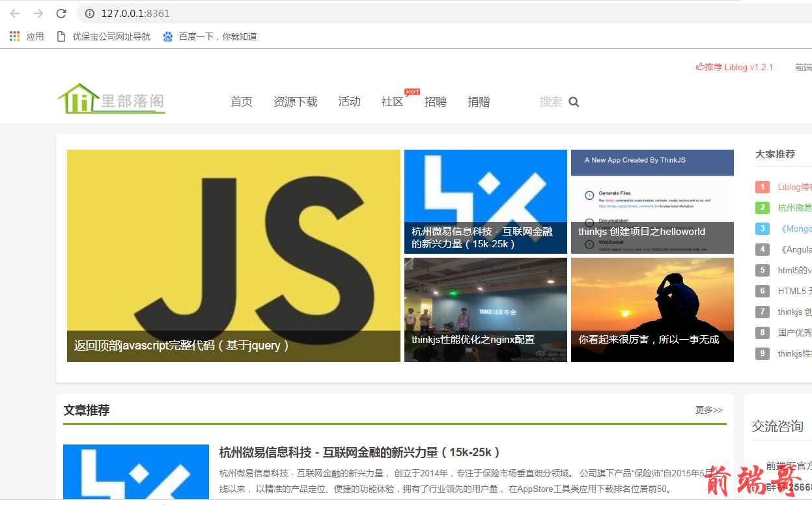Open the 活动 navigation item
812x505 pixels.
[349, 102]
